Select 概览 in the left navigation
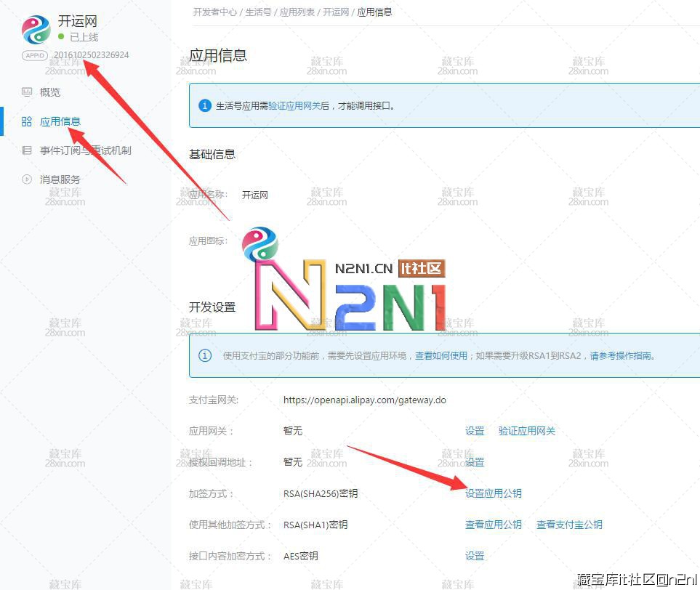 (x=50, y=92)
